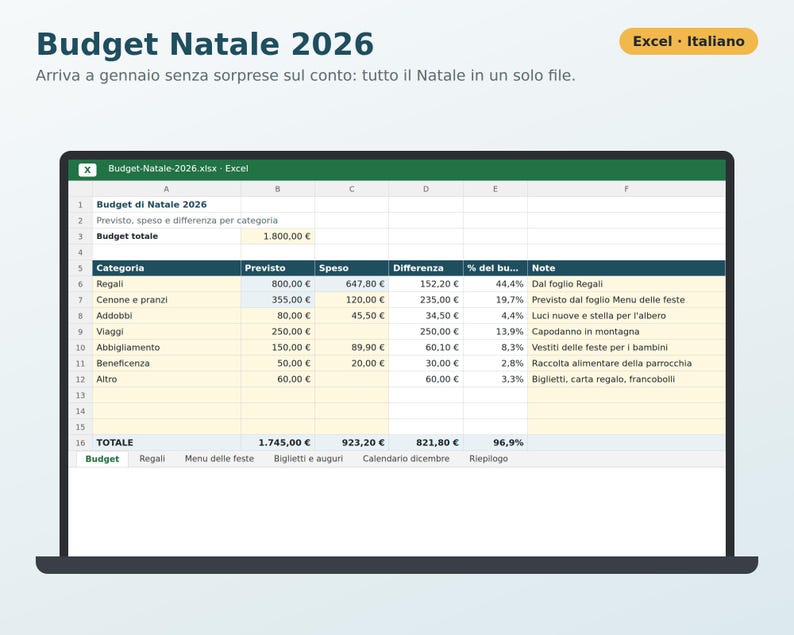Click 'Vestiti delle feste per i bambini' note
794x635 pixels.
pos(626,347)
